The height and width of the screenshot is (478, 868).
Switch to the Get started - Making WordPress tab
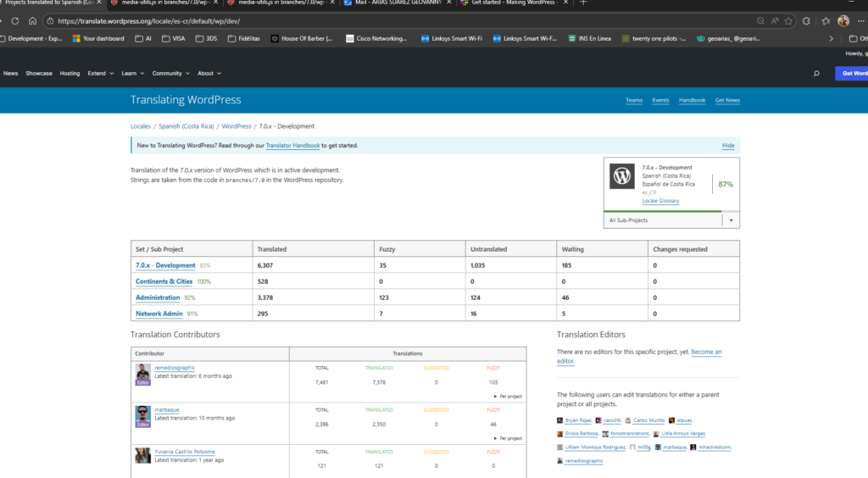click(510, 3)
